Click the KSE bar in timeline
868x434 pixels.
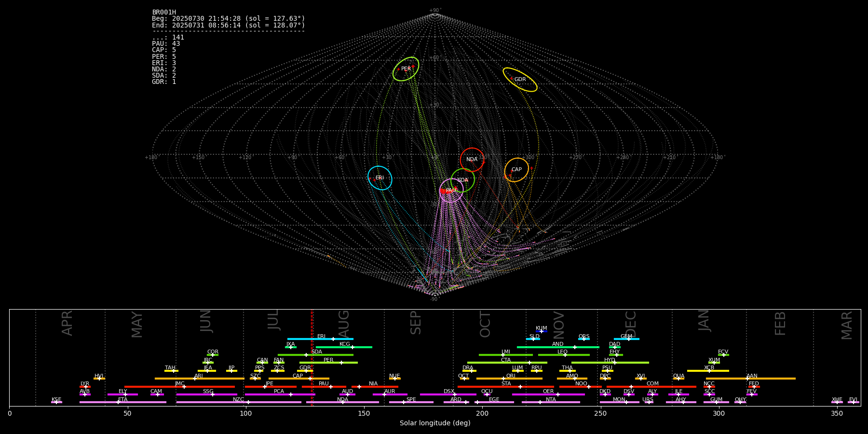pos(56,402)
